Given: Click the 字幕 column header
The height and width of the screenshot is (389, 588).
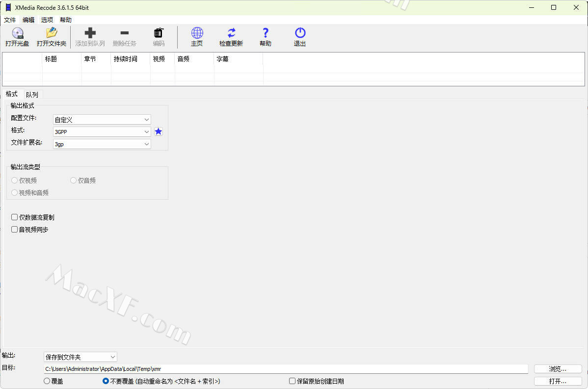Looking at the screenshot, I should pyautogui.click(x=239, y=59).
